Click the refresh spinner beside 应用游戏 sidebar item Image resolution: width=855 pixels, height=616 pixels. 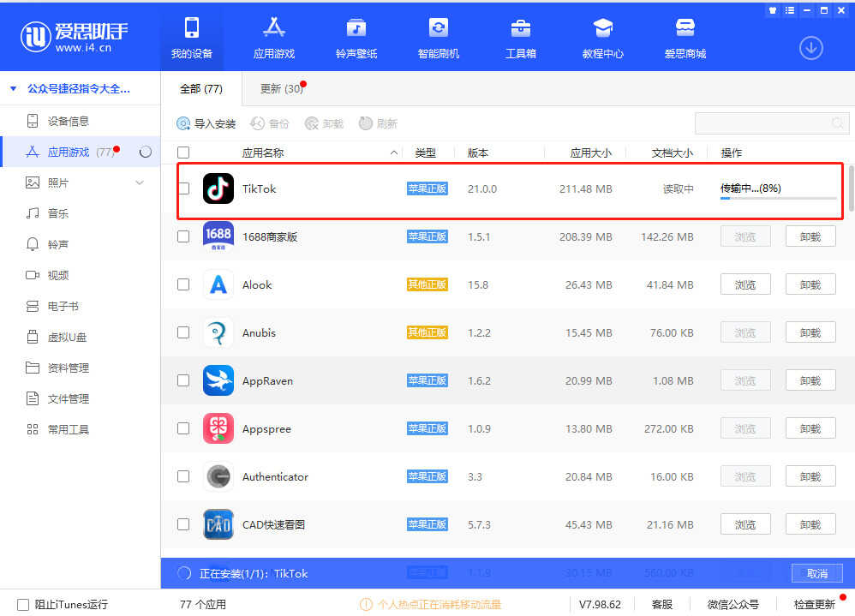[x=145, y=153]
